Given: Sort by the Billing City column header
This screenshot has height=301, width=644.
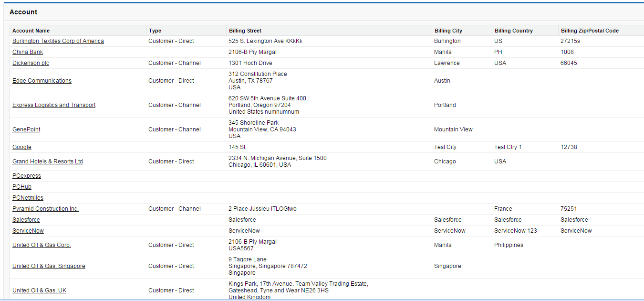Looking at the screenshot, I should pos(448,31).
